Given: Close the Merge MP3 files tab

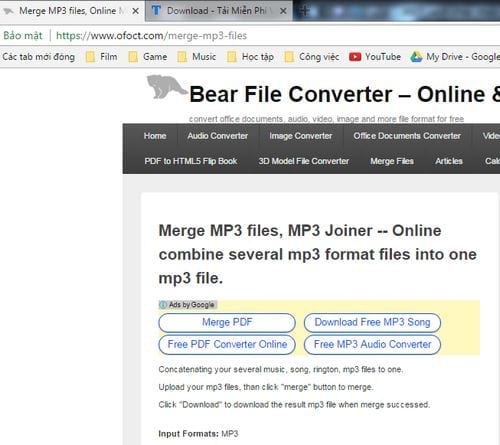Looking at the screenshot, I should click(x=135, y=11).
